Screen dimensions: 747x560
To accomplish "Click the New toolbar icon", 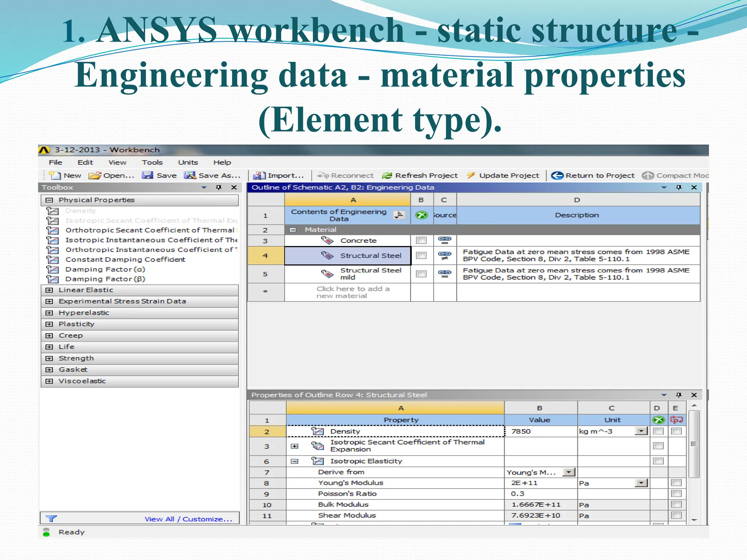I will tap(55, 175).
